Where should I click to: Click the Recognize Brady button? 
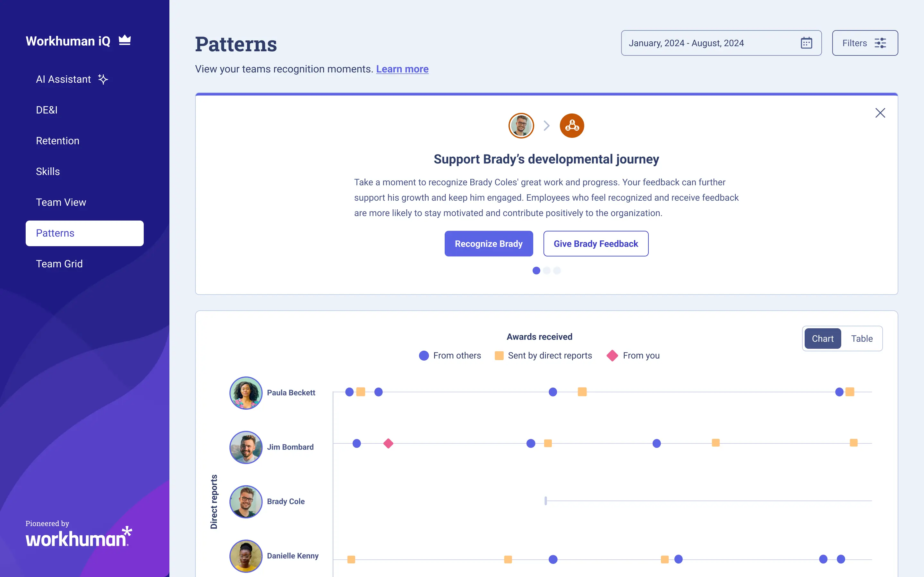point(489,244)
